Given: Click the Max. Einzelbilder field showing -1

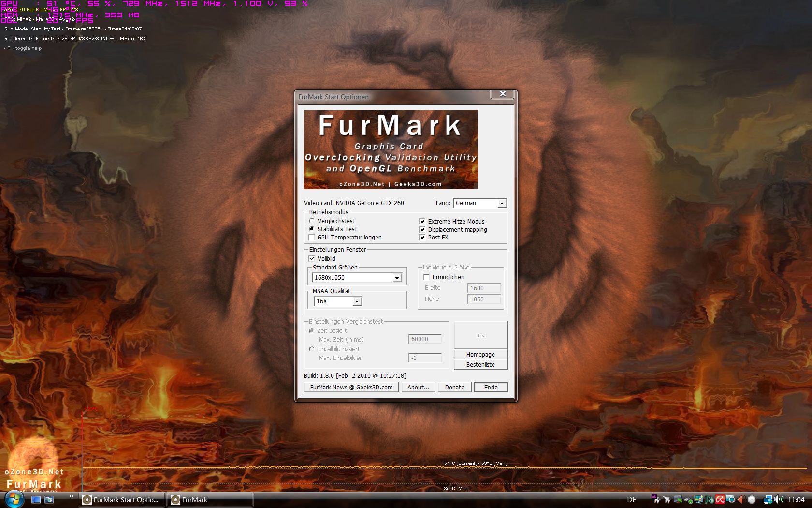Looking at the screenshot, I should pyautogui.click(x=425, y=358).
